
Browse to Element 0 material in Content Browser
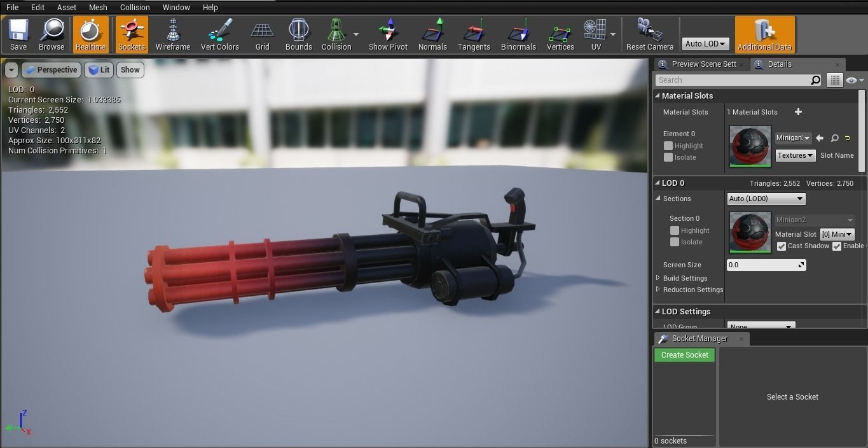coord(835,138)
